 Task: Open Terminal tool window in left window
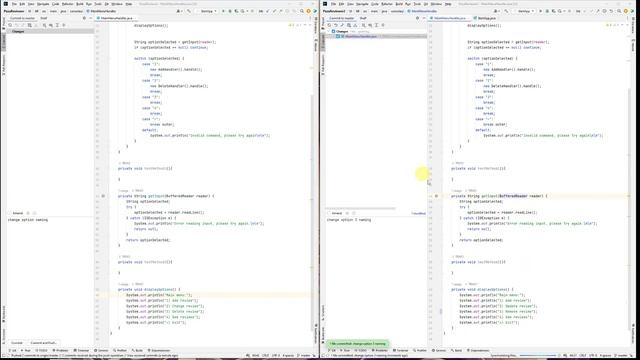(x=81, y=350)
